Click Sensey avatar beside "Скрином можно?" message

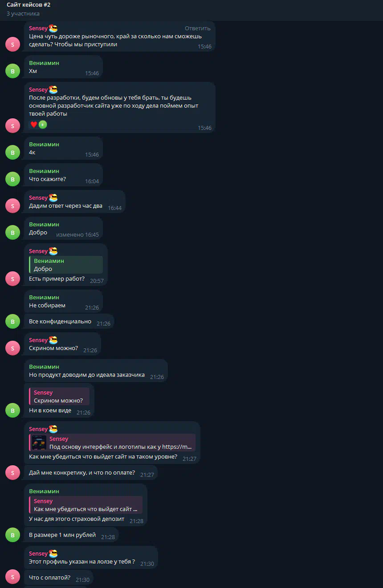pyautogui.click(x=12, y=348)
